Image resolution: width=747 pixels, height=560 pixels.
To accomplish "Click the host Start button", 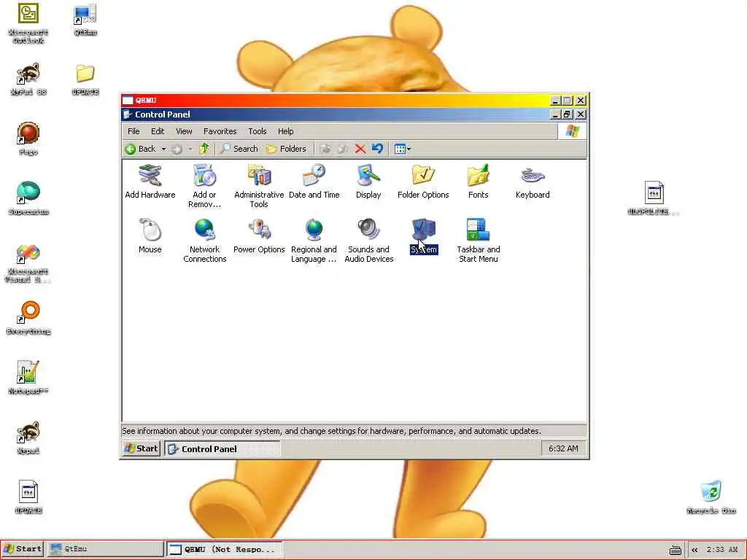I will pyautogui.click(x=23, y=549).
